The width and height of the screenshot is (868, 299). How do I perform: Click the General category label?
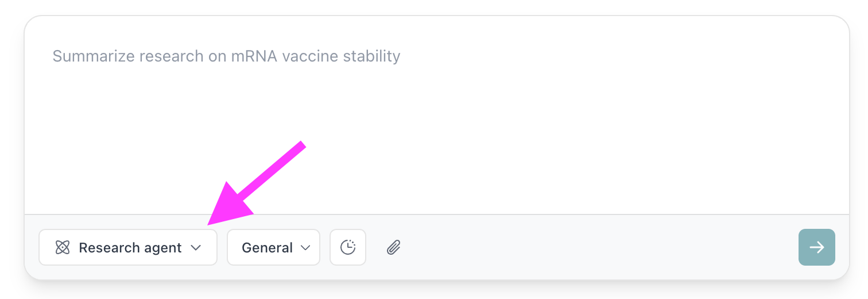point(267,248)
